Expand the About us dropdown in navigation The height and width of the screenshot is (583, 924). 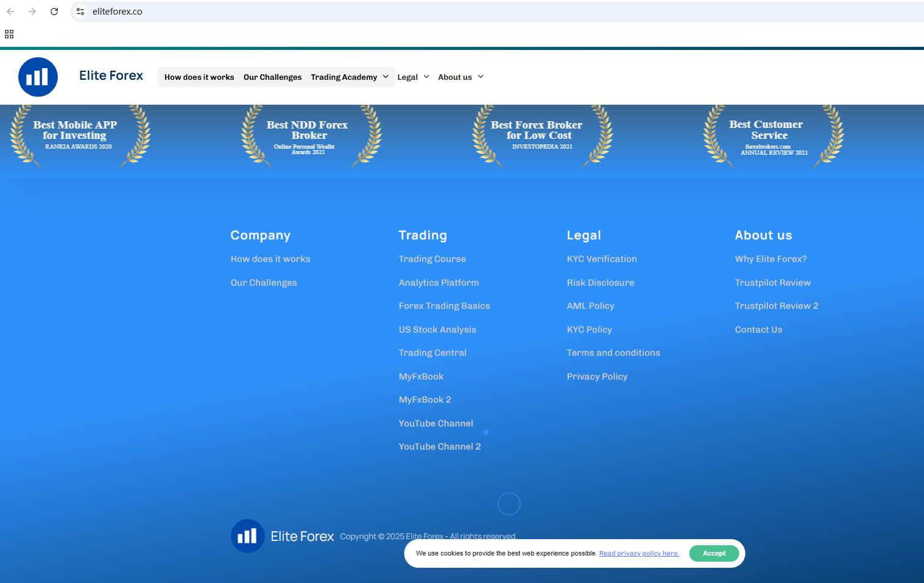pyautogui.click(x=460, y=77)
